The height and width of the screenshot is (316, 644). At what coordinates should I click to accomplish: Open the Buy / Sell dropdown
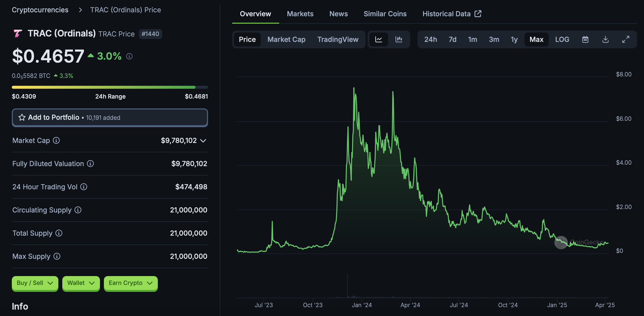point(35,283)
